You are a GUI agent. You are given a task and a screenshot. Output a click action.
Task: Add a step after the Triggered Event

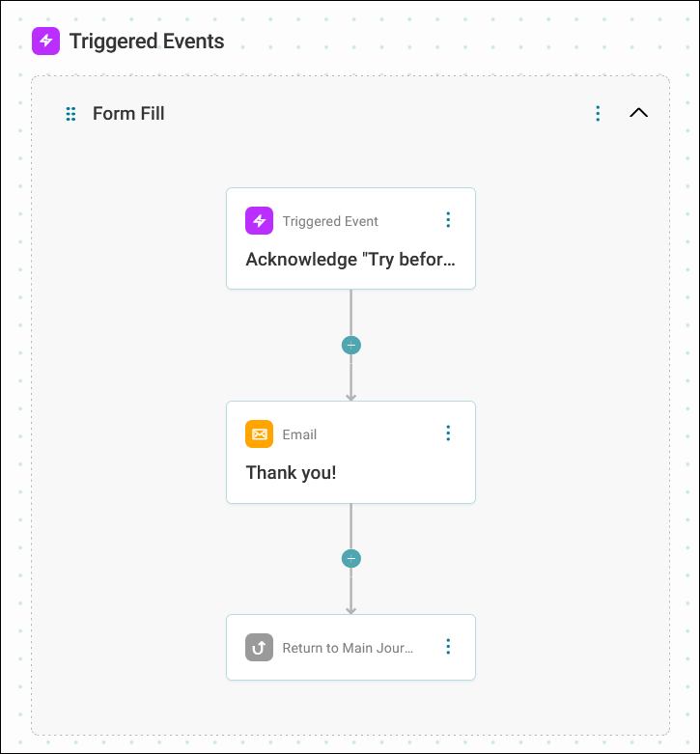tap(350, 346)
